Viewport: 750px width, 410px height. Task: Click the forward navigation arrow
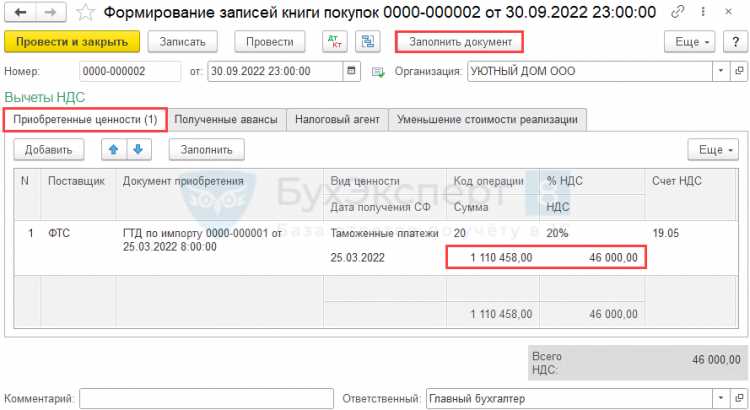tap(51, 12)
